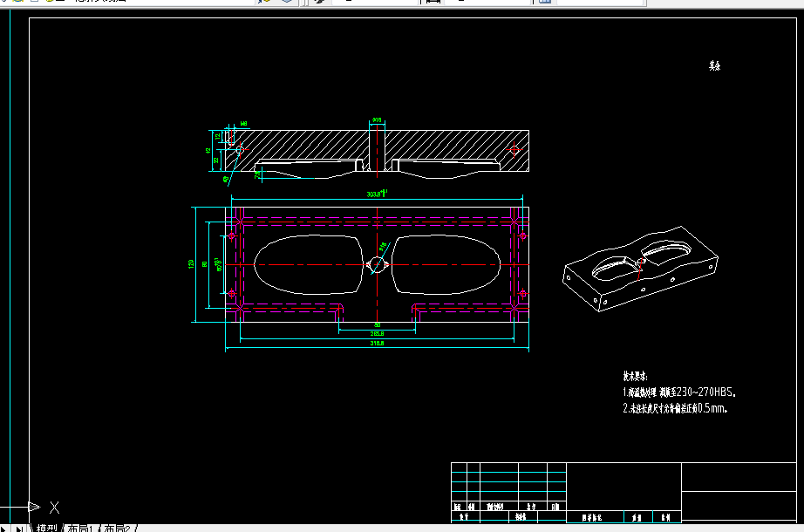Select the 30 dimension text below plan view

click(377, 324)
